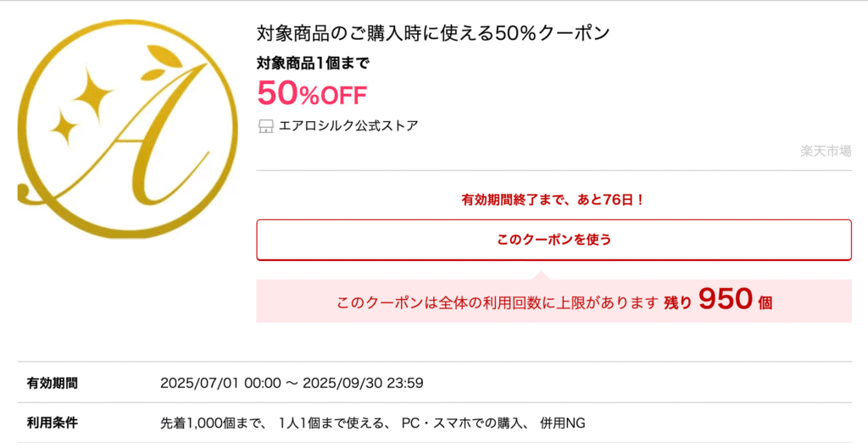Open the エアロシルク公式ストア shop link
This screenshot has height=443, width=868.
[x=348, y=126]
